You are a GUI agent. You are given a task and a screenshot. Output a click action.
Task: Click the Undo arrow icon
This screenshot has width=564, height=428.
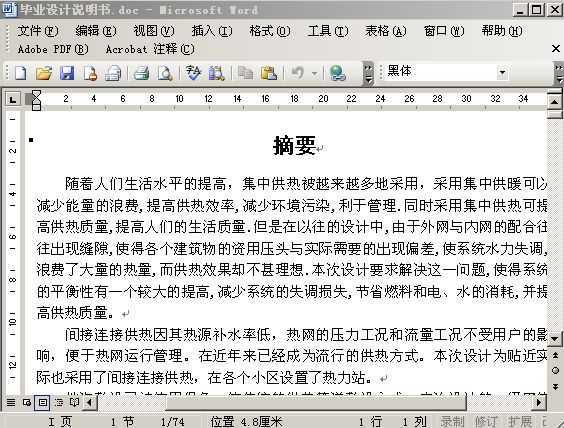pos(298,73)
